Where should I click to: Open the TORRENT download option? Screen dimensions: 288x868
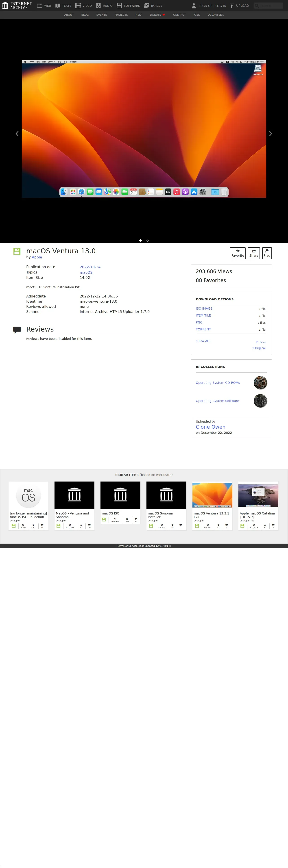203,329
